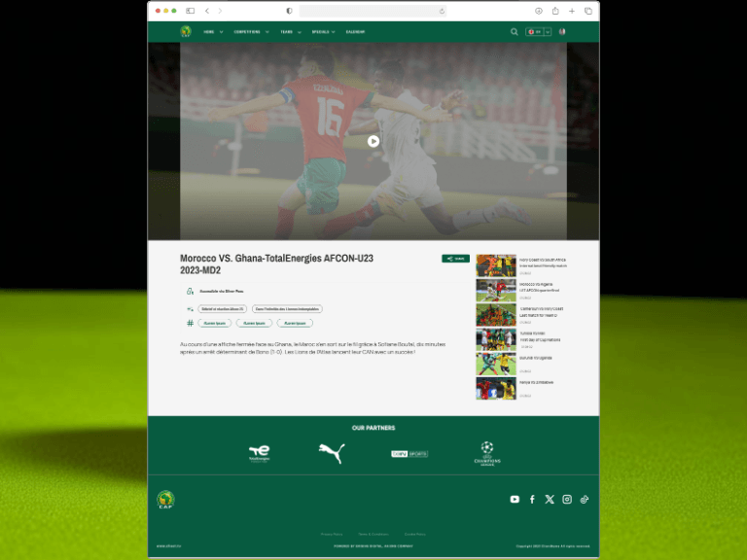Visit the Facebook page via footer icon

point(532,499)
